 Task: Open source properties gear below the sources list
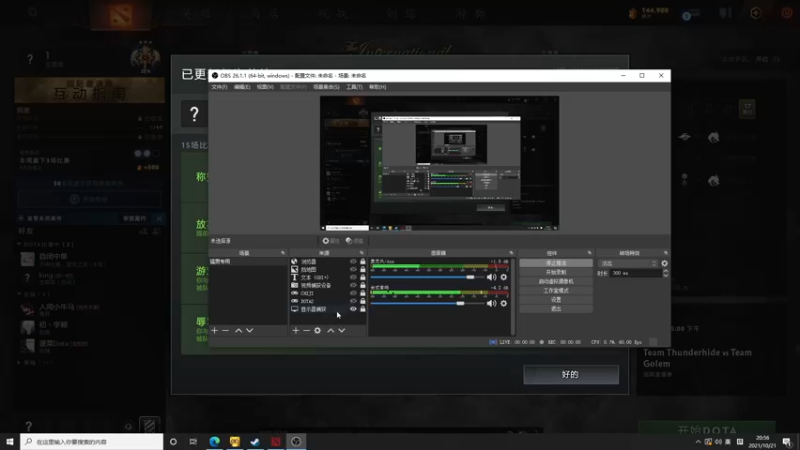(317, 331)
